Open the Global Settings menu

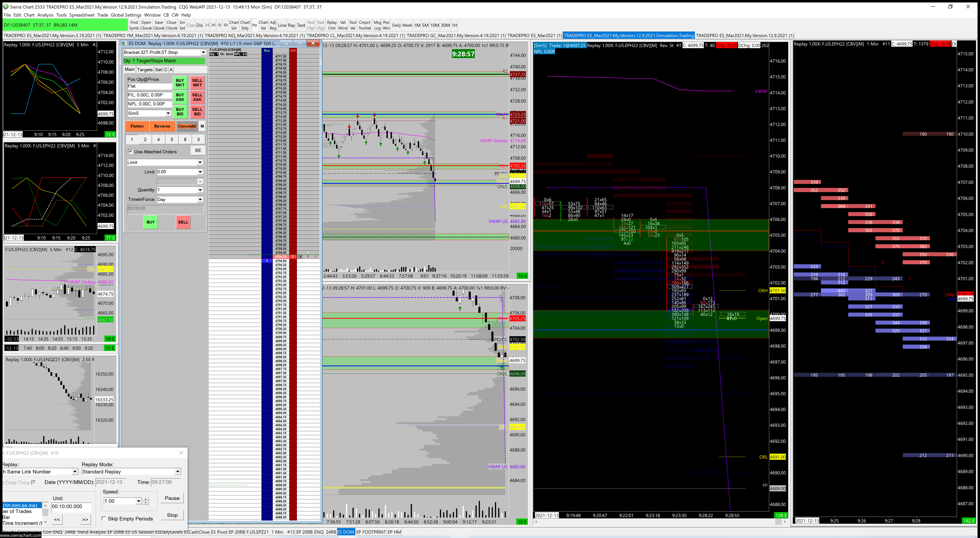click(x=126, y=15)
